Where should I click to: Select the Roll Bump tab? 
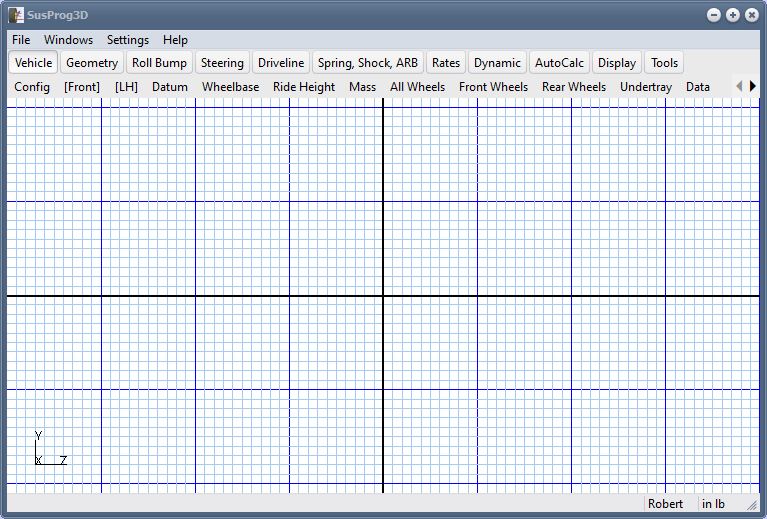159,62
